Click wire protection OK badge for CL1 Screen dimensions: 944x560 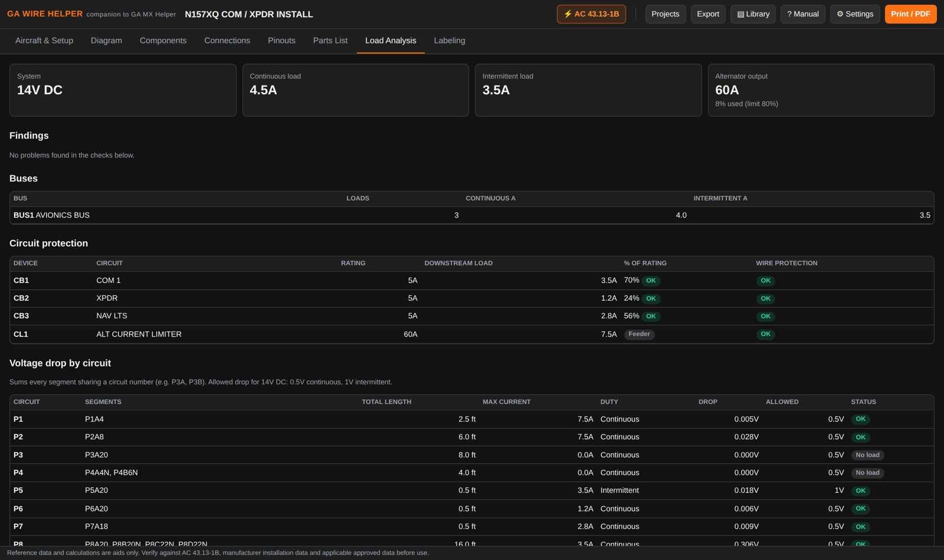pos(765,334)
